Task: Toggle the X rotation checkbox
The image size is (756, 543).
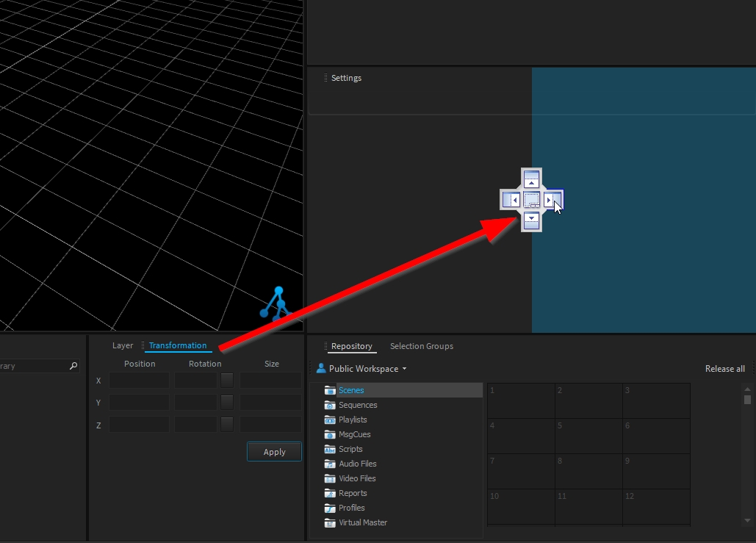Action: pos(227,381)
